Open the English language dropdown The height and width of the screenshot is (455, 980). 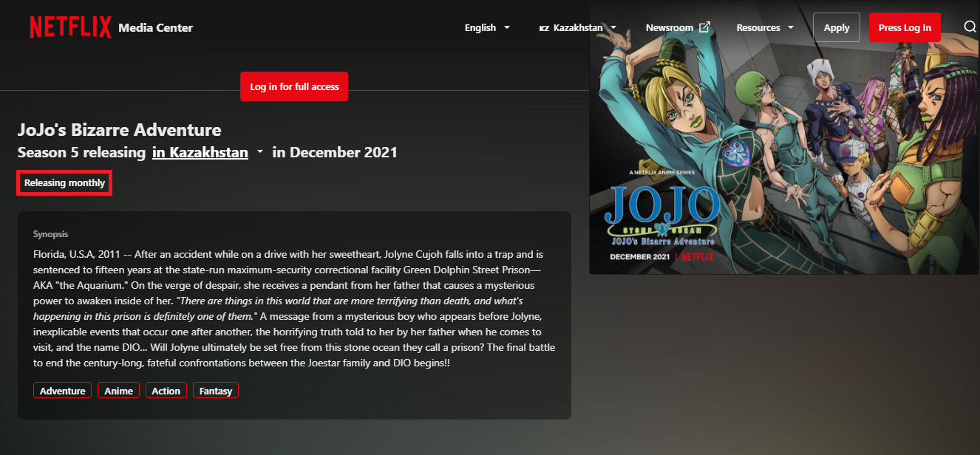[487, 27]
